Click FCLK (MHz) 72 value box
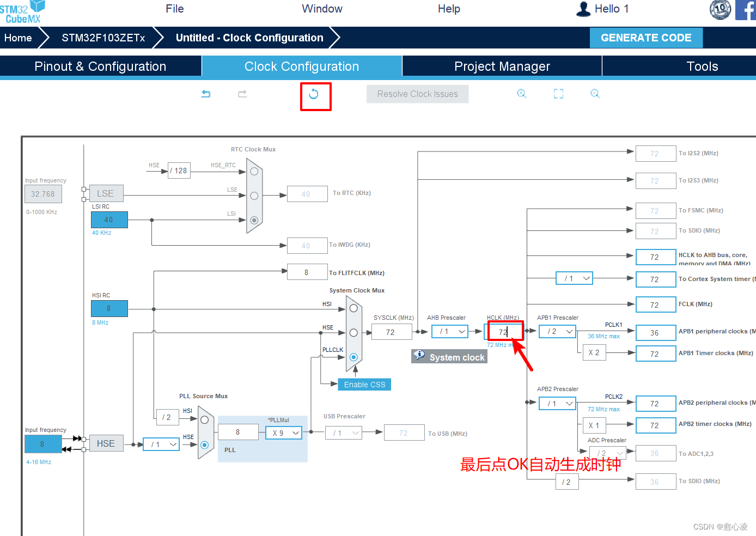 tap(655, 305)
